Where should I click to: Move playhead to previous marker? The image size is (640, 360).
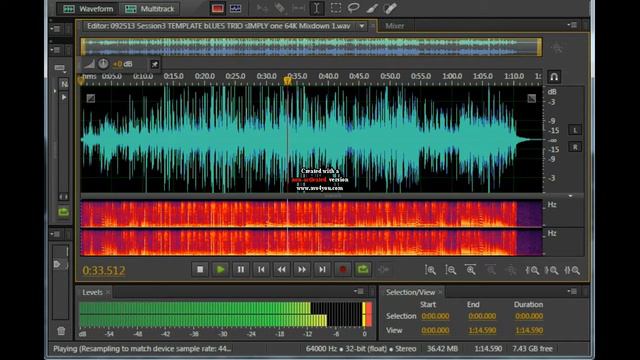[261, 269]
